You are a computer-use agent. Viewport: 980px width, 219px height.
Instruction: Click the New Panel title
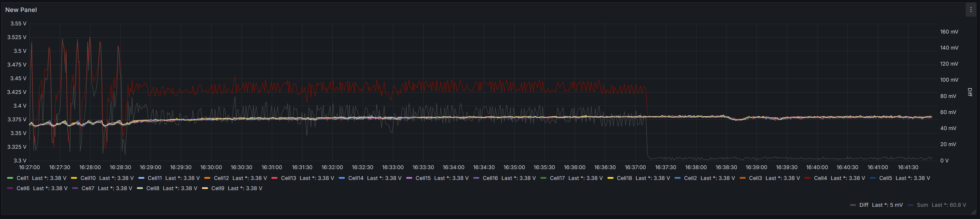click(x=21, y=10)
